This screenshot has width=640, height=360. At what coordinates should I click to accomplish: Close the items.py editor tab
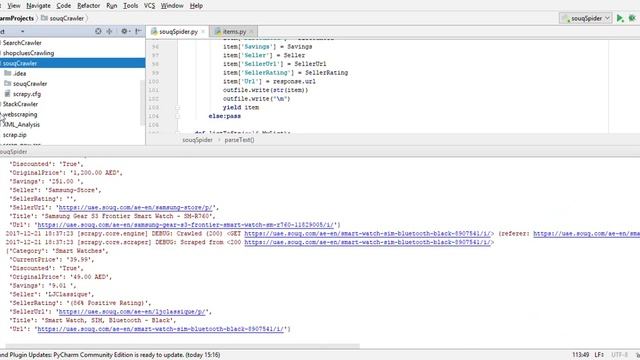point(251,31)
